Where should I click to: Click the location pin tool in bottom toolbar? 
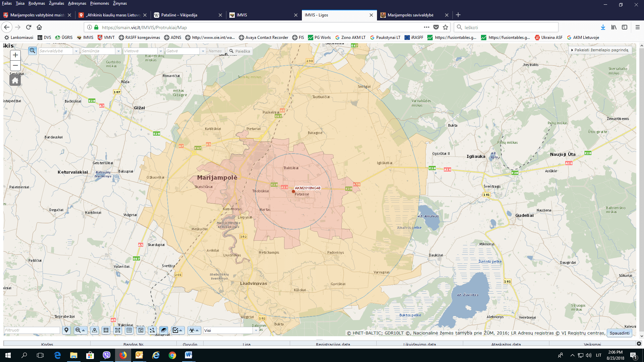coord(66,330)
